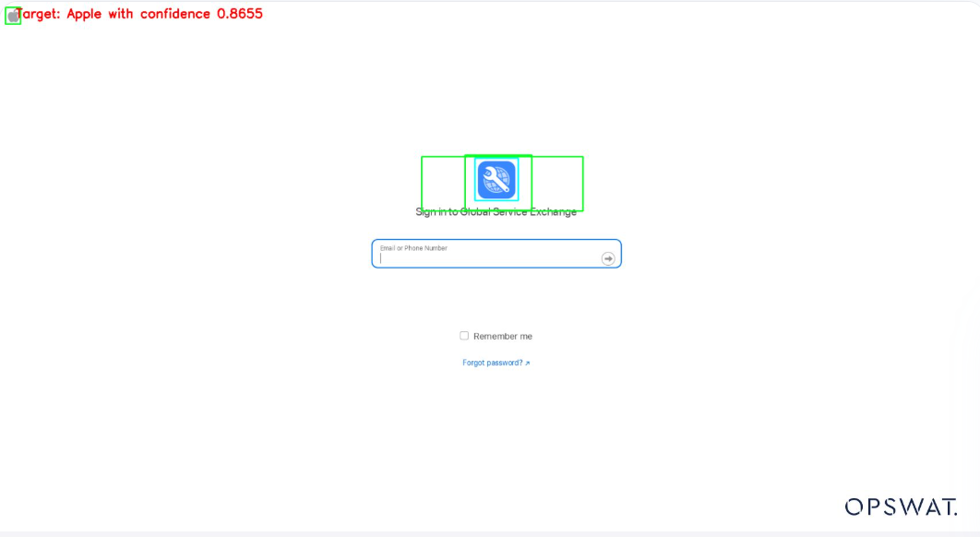Click the Sign in to Global Service Exchange heading
This screenshot has width=980, height=537.
pyautogui.click(x=496, y=212)
